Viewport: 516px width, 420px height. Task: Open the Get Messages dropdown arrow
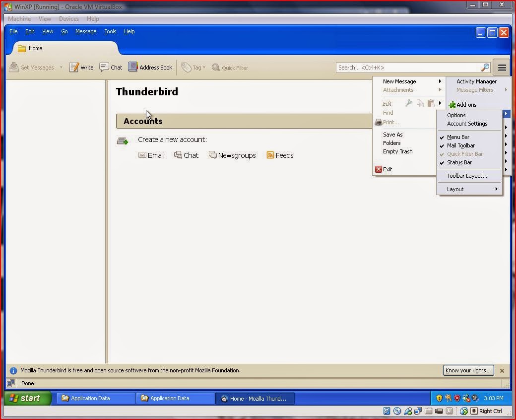click(61, 68)
